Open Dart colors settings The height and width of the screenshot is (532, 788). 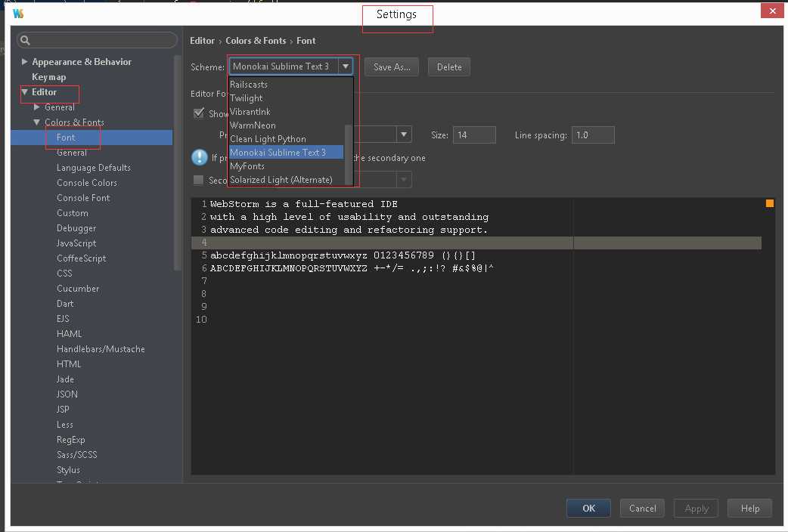(x=65, y=303)
